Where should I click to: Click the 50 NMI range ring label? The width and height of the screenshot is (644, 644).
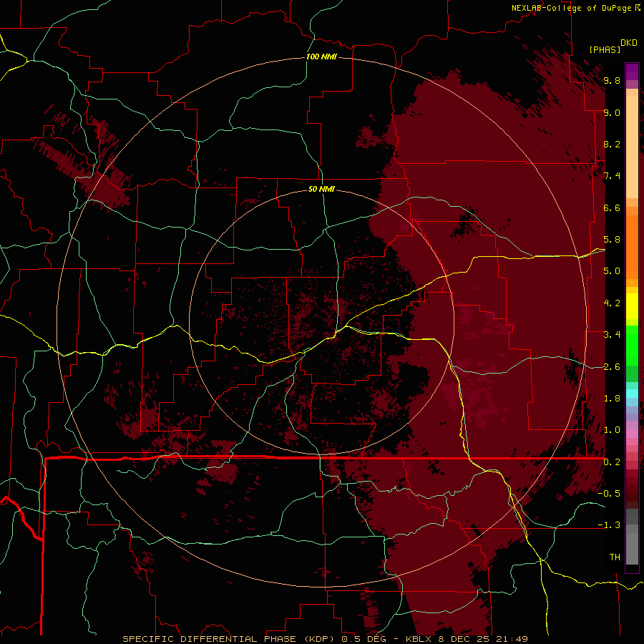point(321,189)
